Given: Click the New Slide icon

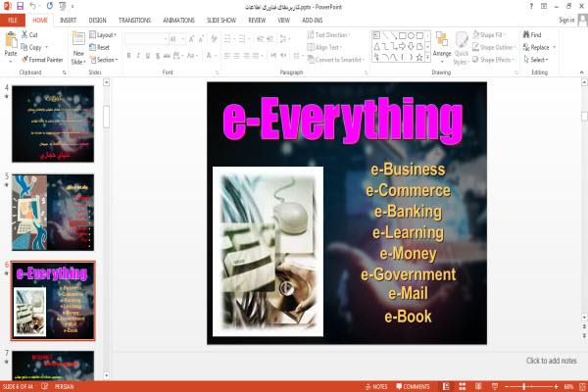Looking at the screenshot, I should 78,39.
